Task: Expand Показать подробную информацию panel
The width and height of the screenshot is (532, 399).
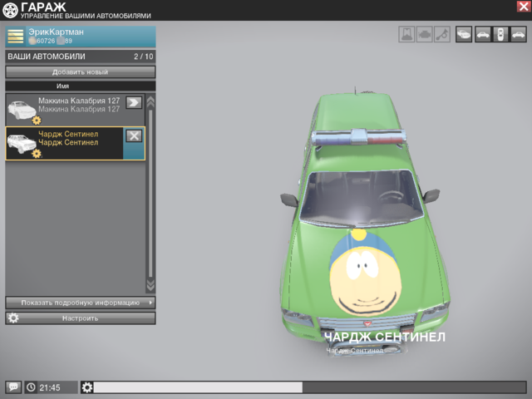Action: pos(80,303)
